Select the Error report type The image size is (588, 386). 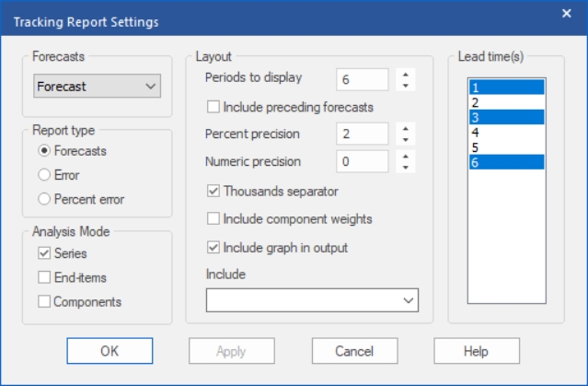point(44,175)
